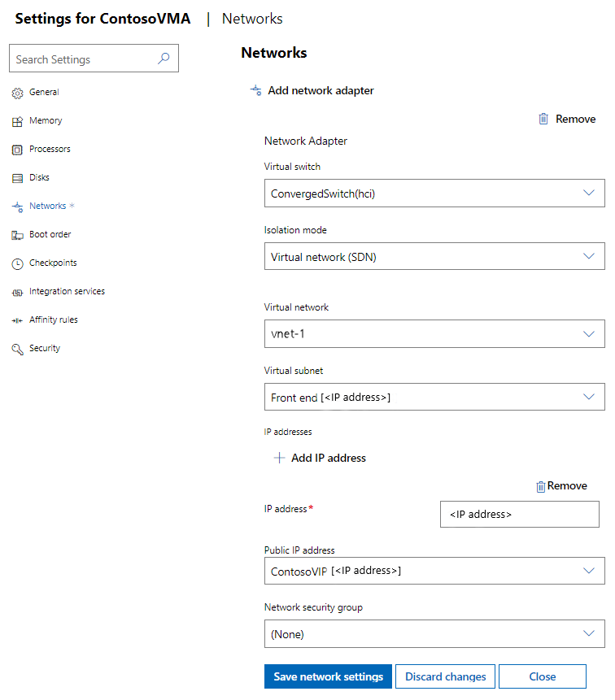Click Discard changes button
The image size is (615, 700).
click(446, 676)
